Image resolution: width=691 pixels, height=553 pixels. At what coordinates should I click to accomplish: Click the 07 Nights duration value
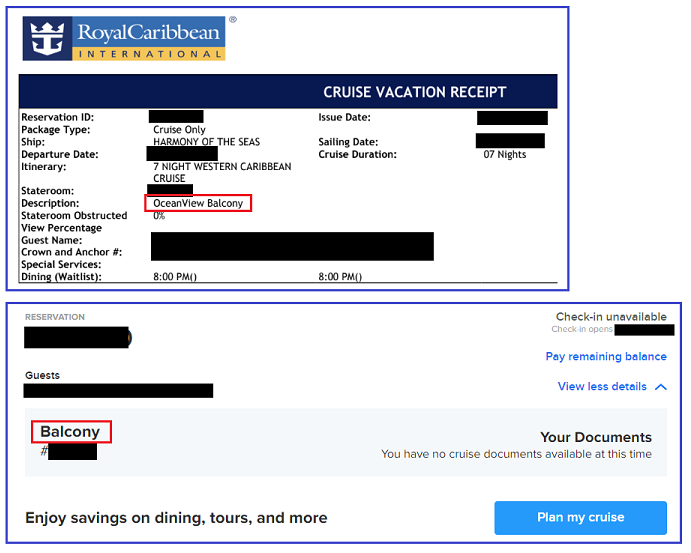click(x=505, y=154)
